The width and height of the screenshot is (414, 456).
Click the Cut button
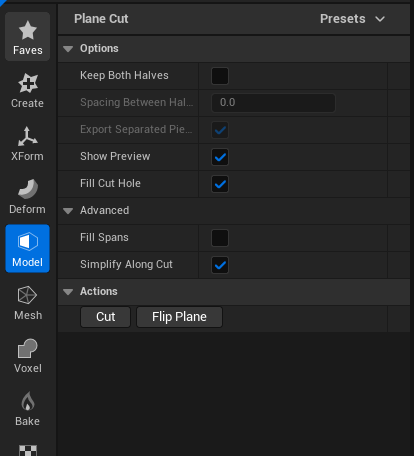tap(105, 317)
